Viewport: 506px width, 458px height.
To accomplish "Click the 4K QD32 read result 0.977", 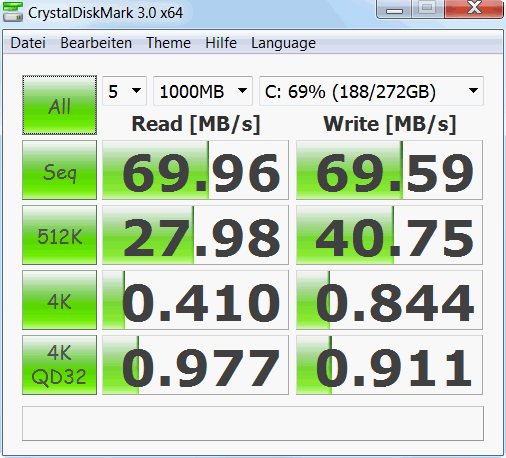I will click(195, 365).
